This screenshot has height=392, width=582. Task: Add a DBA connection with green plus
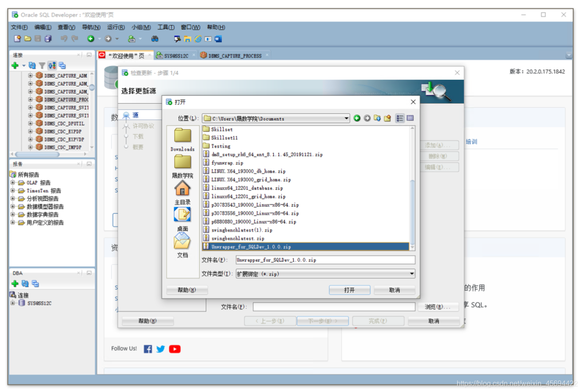(x=15, y=284)
